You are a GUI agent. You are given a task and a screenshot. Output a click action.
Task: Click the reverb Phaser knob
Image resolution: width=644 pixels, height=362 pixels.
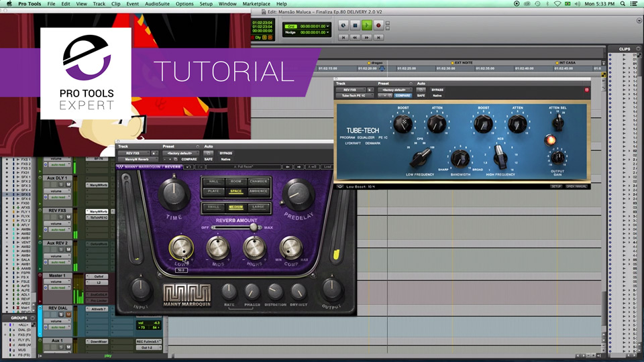coord(252,292)
